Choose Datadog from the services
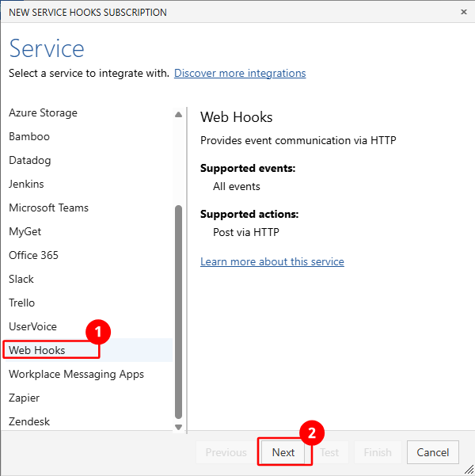 [x=87, y=160]
